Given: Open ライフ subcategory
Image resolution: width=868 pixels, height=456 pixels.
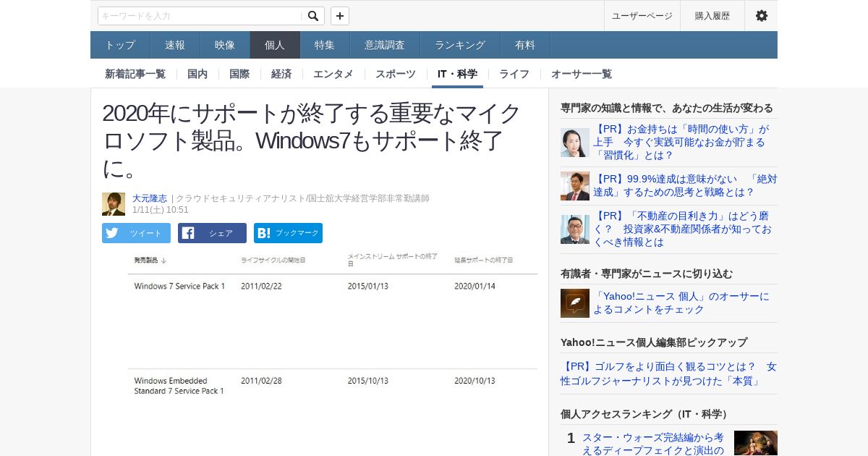Looking at the screenshot, I should (x=514, y=74).
